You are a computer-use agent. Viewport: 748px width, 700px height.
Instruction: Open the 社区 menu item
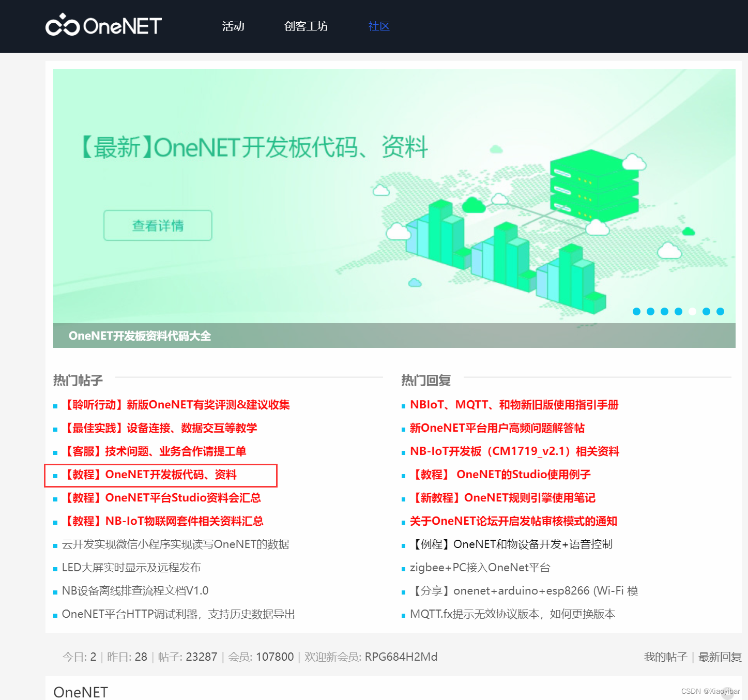379,26
